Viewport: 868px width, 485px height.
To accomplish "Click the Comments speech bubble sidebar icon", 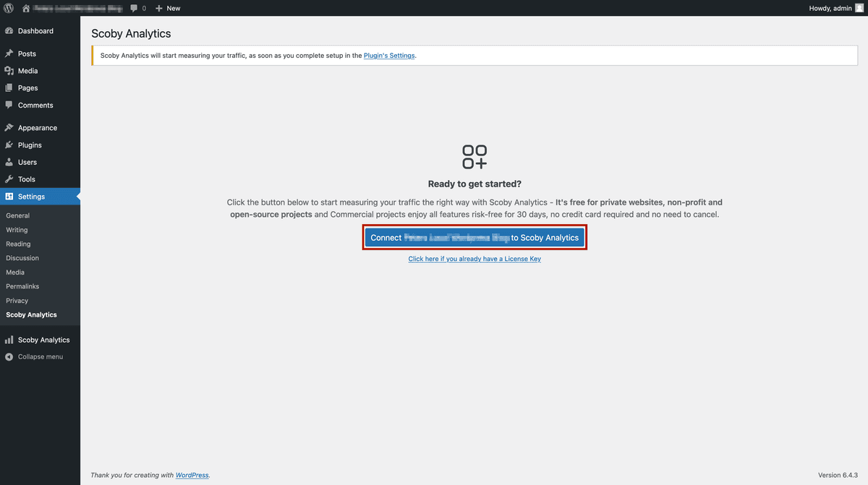I will point(9,105).
